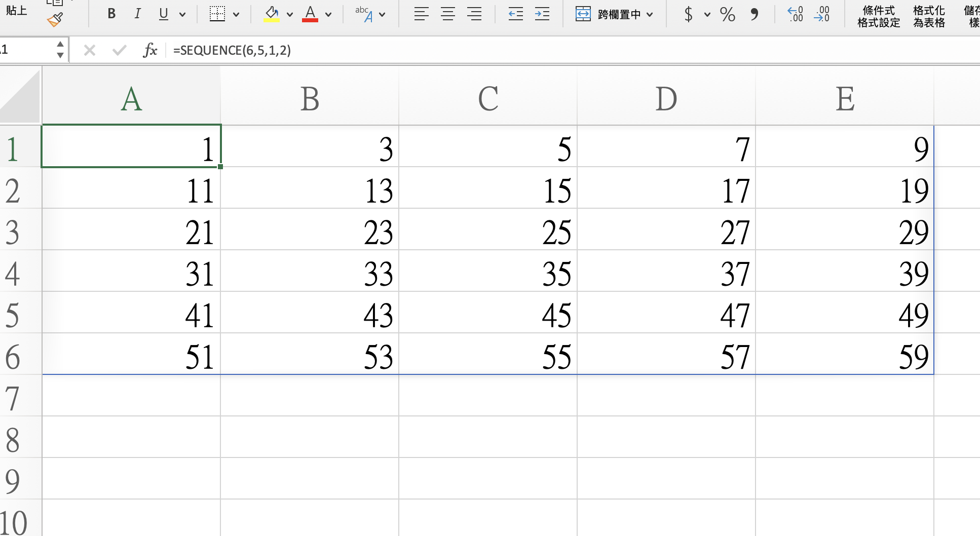
Task: Open underline style dropdown arrow
Action: (x=182, y=15)
